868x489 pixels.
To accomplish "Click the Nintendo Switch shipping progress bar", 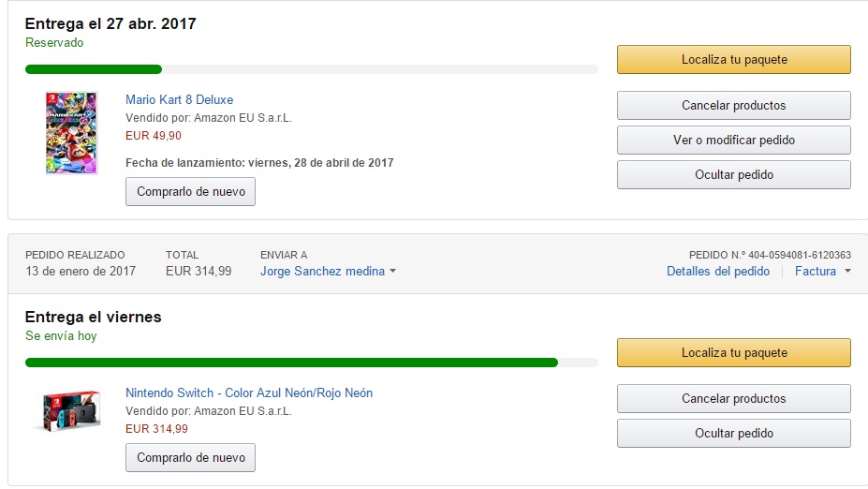I will (311, 363).
